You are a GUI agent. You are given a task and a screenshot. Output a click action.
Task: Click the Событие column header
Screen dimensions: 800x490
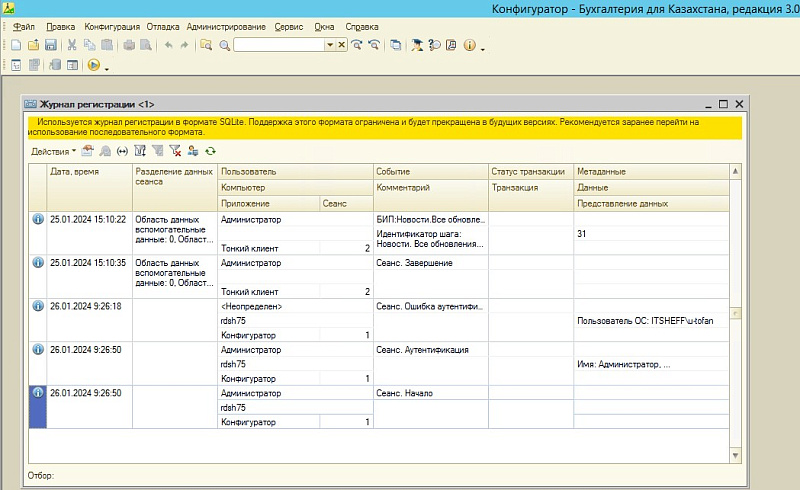[x=394, y=172]
